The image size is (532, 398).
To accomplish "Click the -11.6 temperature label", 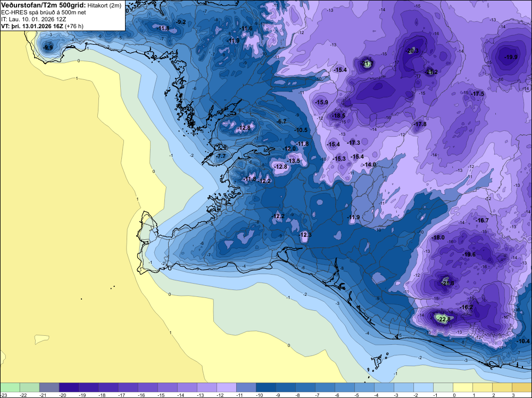I will 246,29.
